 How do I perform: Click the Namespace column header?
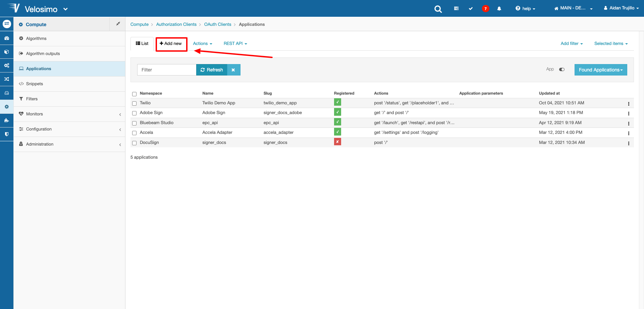(x=151, y=93)
